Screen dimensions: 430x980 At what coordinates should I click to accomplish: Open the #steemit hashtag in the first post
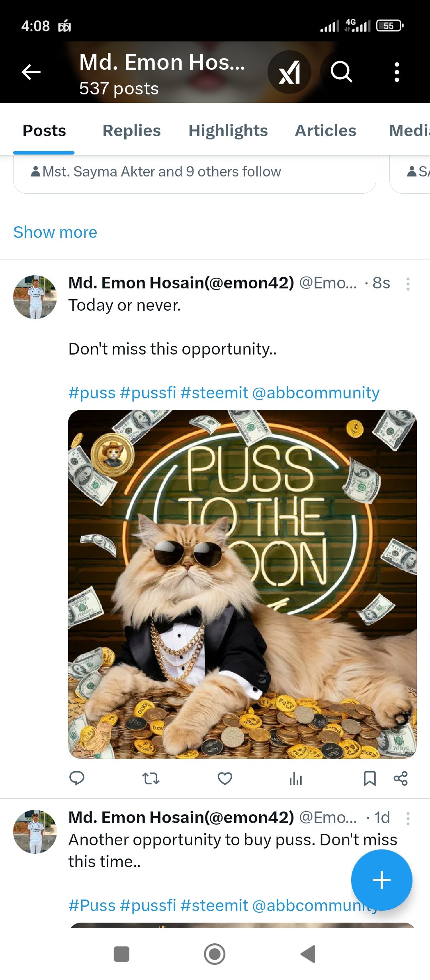[x=214, y=393]
